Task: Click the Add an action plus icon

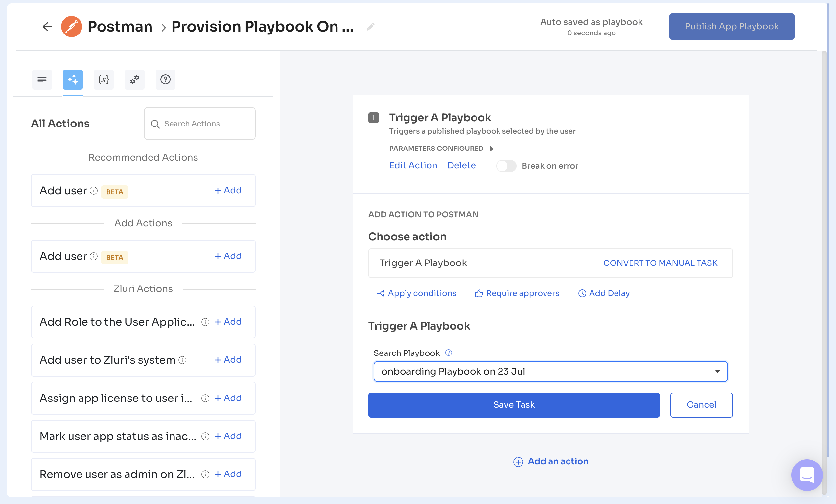Action: tap(518, 462)
